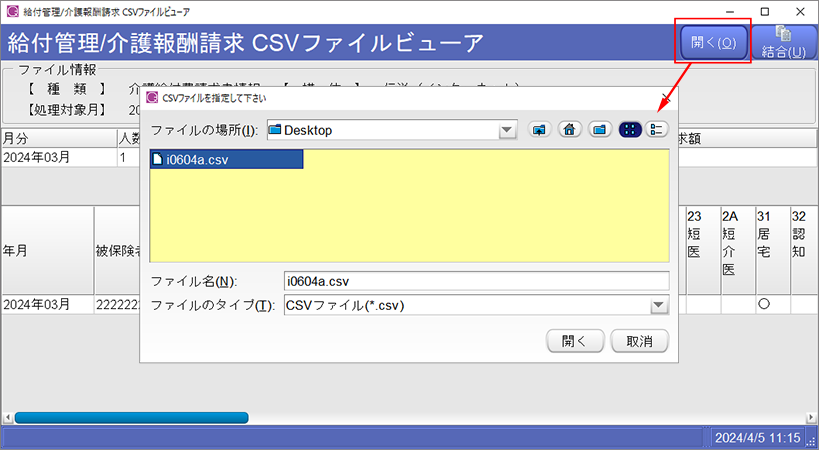This screenshot has width=819, height=450.
Task: Close the CSVファイルを指定して下さい dialog
Action: tap(666, 98)
